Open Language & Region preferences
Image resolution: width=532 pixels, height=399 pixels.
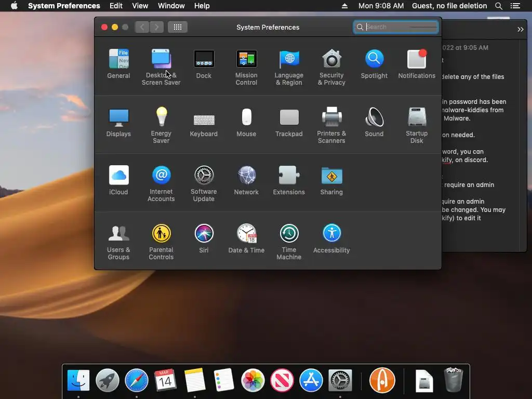coord(289,67)
